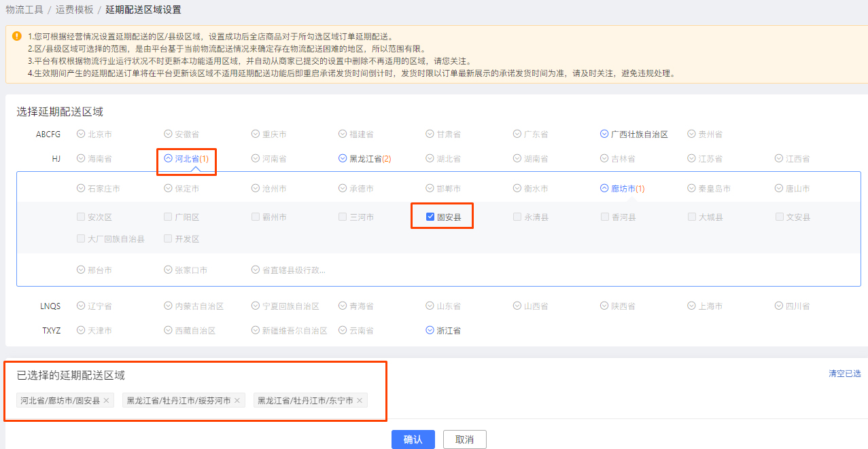Delete the 黑龙江省/牡丹江市/绥芬河市 tag with its × icon
Viewport: 868px width, 449px height.
(x=236, y=400)
